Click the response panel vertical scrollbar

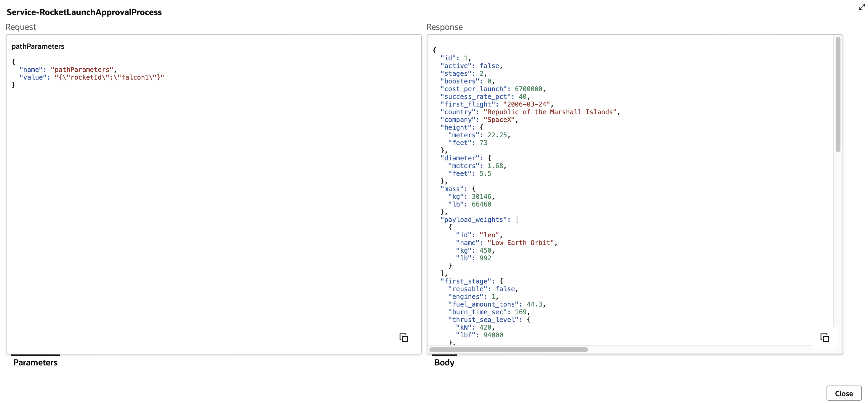pos(838,94)
